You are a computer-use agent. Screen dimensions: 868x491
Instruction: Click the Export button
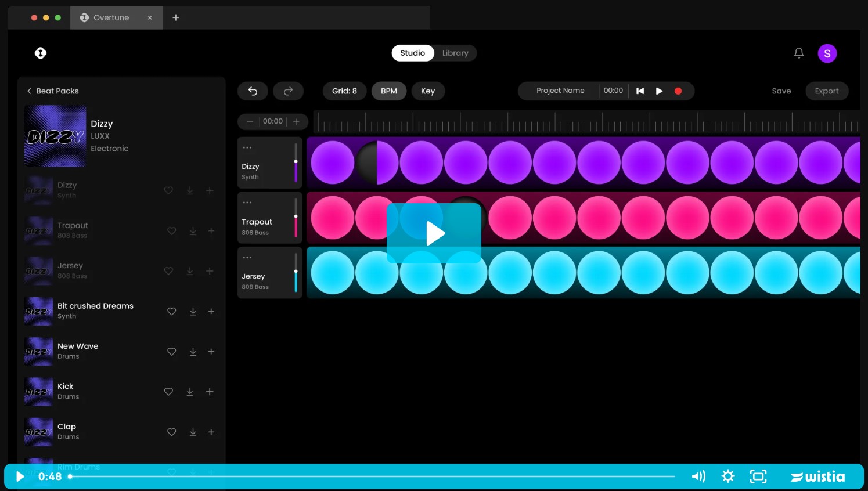tap(827, 91)
